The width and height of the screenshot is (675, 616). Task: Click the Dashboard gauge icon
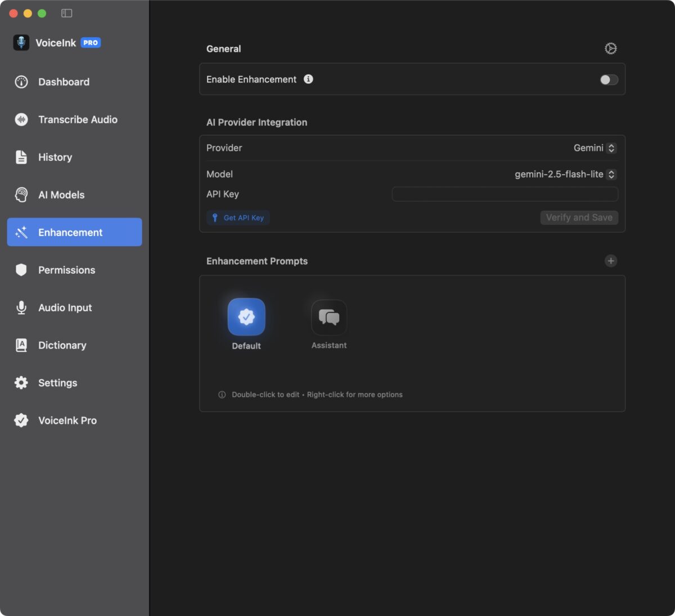click(x=21, y=82)
